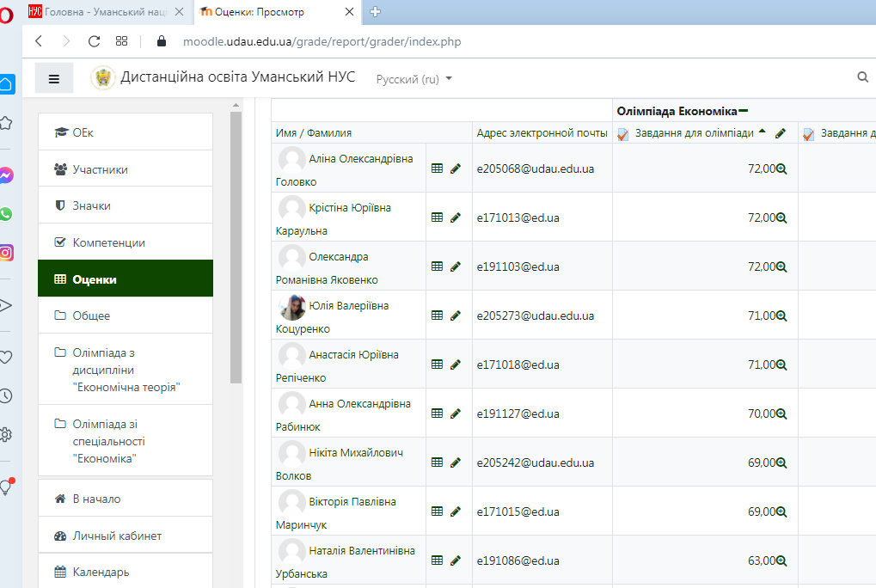This screenshot has width=876, height=588.
Task: Select email e191127@ed.ua
Action: (x=518, y=413)
